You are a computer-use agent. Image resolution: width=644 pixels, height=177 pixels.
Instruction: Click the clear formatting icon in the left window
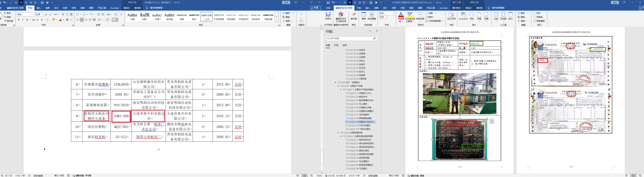[x=63, y=15]
